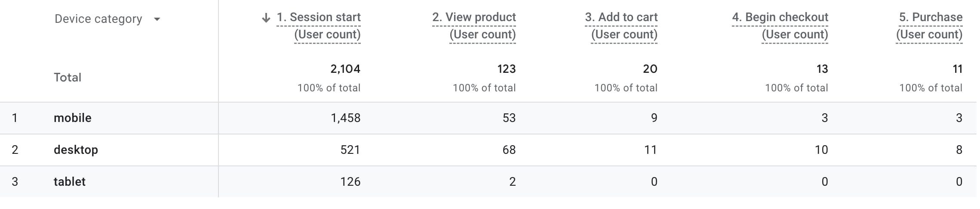The image size is (980, 209).
Task: Click desktop Session start value 521
Action: pos(350,150)
